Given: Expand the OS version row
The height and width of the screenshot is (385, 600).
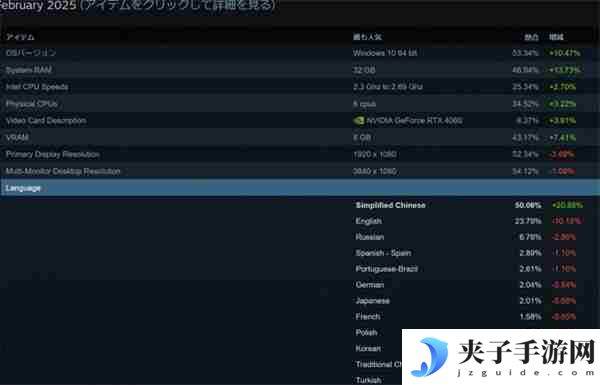Looking at the screenshot, I should click(300, 53).
